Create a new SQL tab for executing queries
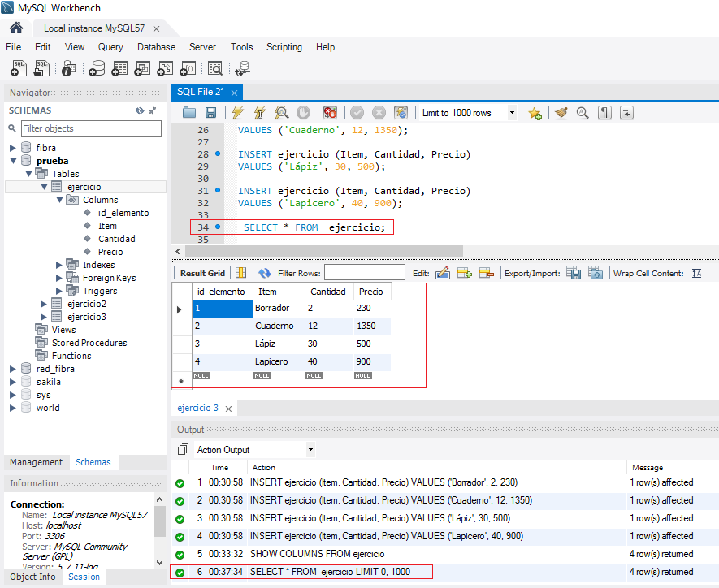The height and width of the screenshot is (588, 719). [x=18, y=67]
